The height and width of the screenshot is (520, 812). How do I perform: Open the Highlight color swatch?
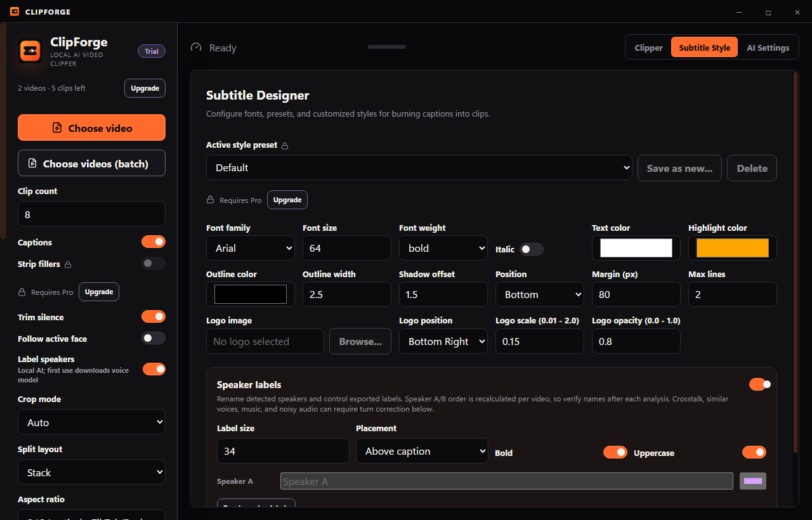pos(733,248)
